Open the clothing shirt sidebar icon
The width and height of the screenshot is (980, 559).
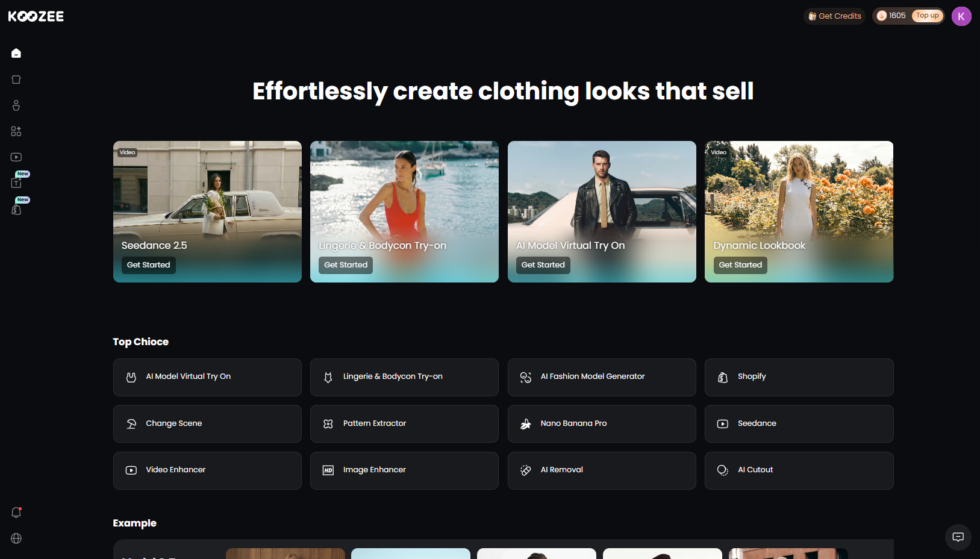pos(16,80)
